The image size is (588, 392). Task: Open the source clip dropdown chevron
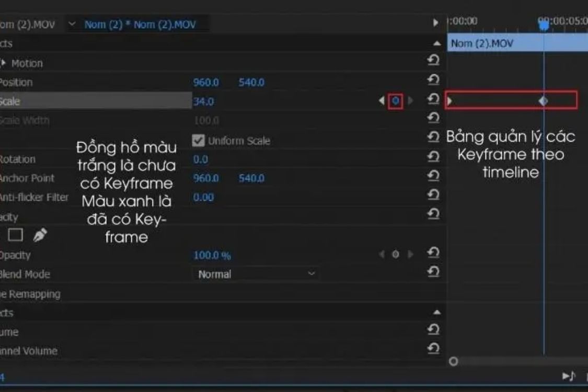(72, 24)
